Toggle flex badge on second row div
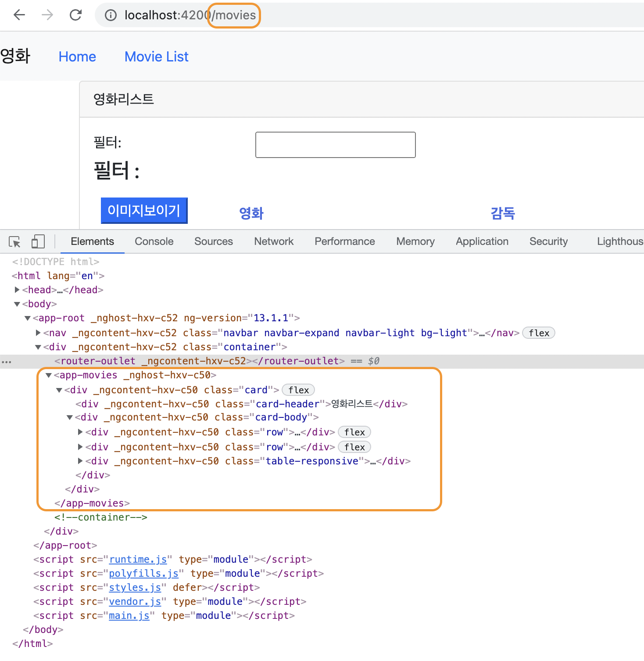This screenshot has height=661, width=644. pyautogui.click(x=354, y=447)
